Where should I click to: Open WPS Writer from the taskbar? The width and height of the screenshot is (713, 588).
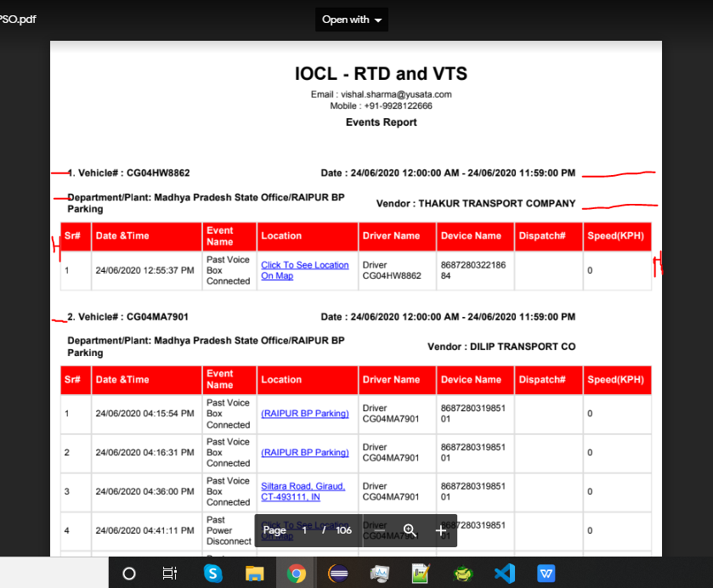click(546, 574)
